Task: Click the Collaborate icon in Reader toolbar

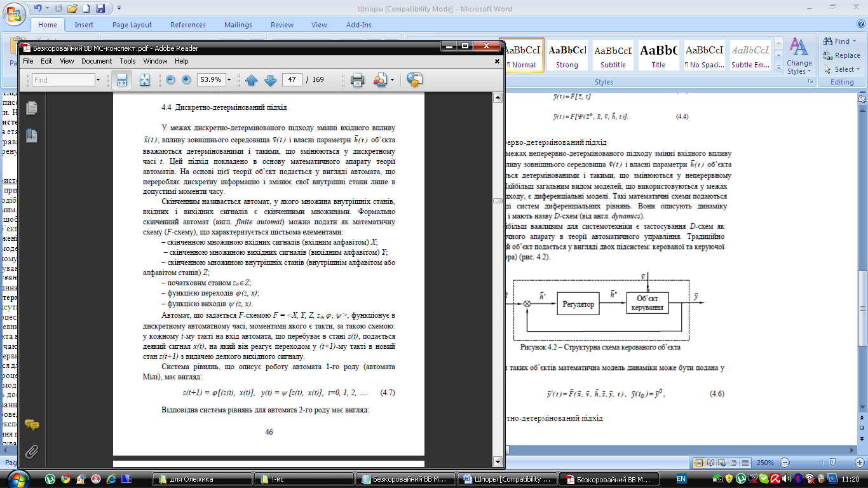Action: point(379,80)
